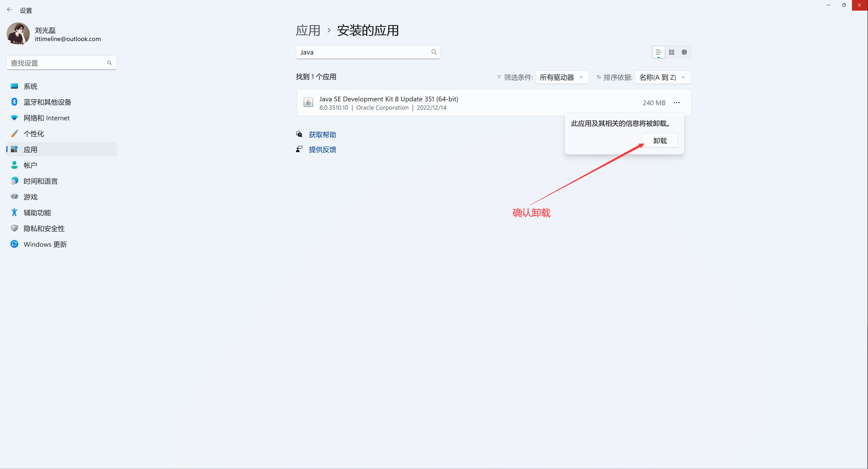
Task: Click the search icon in app search
Action: (x=434, y=52)
